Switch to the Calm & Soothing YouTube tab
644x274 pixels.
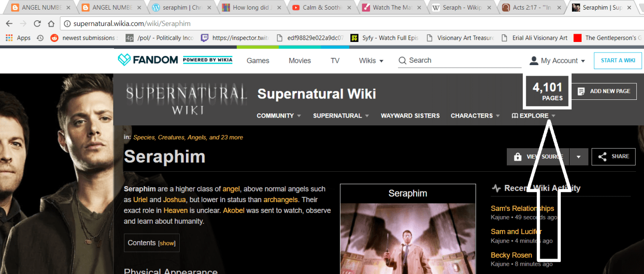[322, 7]
